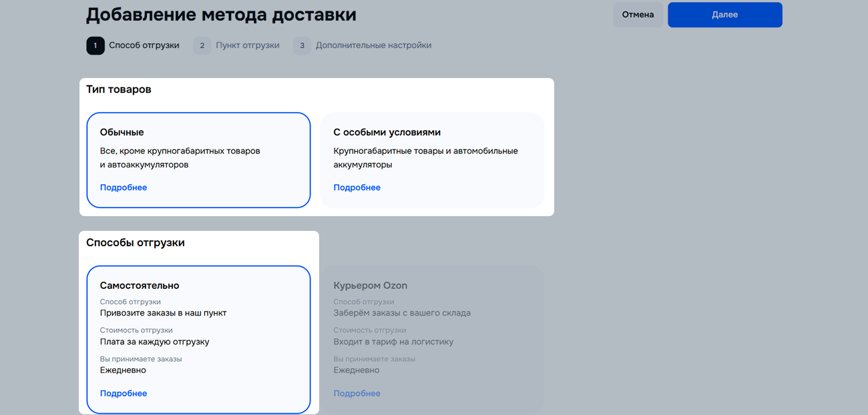Viewport: 868px width, 415px height.
Task: Click the Способы отгрузки section heading
Action: click(136, 243)
